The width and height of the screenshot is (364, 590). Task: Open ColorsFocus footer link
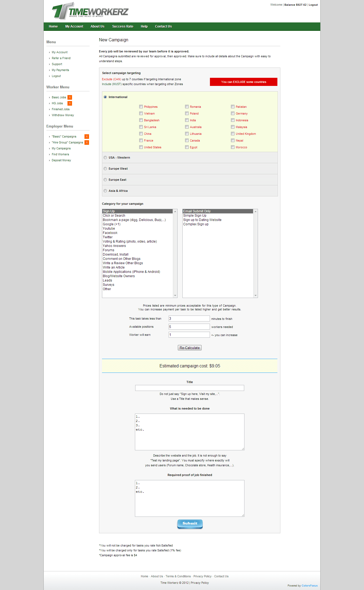309,586
